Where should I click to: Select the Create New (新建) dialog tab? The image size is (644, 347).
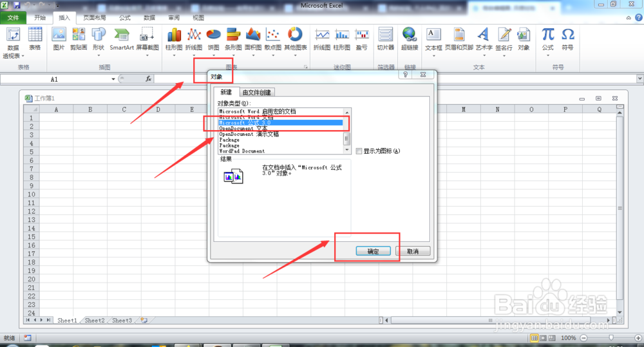click(x=226, y=92)
